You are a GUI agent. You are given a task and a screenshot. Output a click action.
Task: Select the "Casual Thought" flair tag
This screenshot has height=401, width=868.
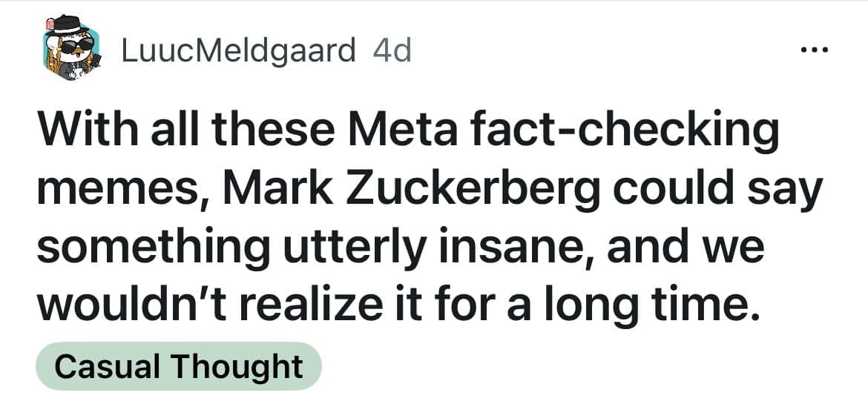click(x=178, y=366)
